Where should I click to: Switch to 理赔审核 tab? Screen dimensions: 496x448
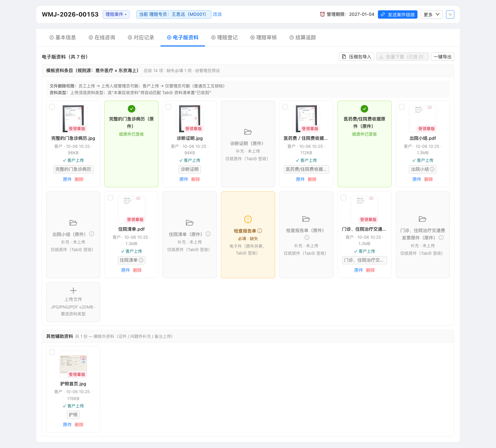[x=264, y=37]
